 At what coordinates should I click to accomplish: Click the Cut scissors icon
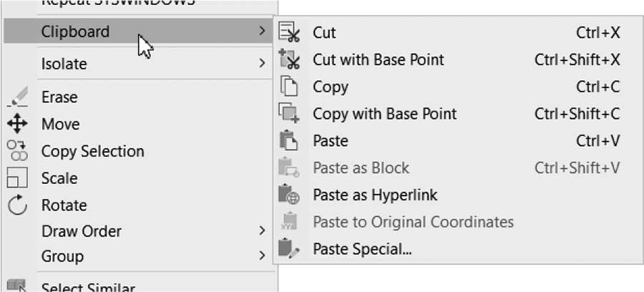[x=289, y=32]
